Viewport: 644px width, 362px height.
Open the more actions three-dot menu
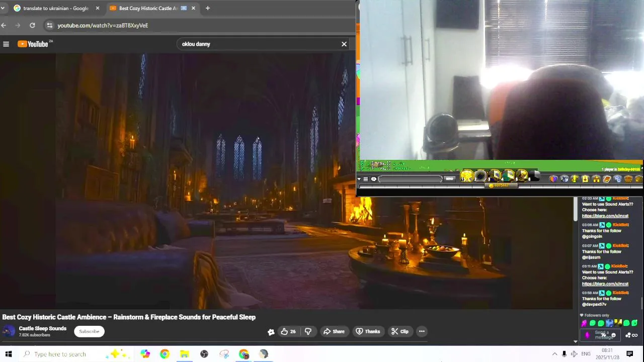(x=422, y=331)
